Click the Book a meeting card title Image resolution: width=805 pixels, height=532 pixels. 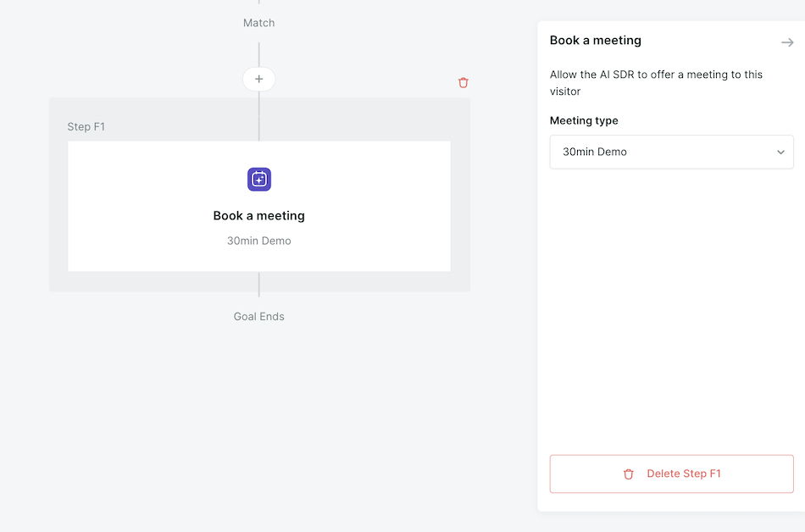pos(259,215)
